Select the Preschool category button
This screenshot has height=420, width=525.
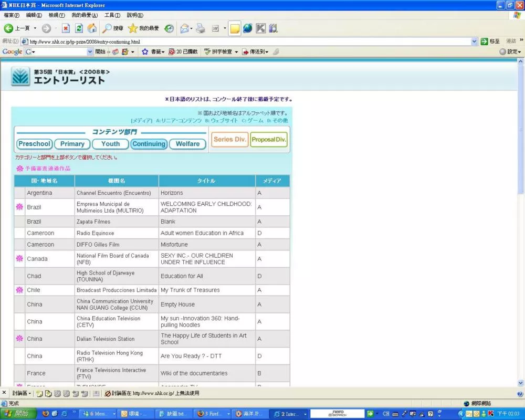coord(35,144)
